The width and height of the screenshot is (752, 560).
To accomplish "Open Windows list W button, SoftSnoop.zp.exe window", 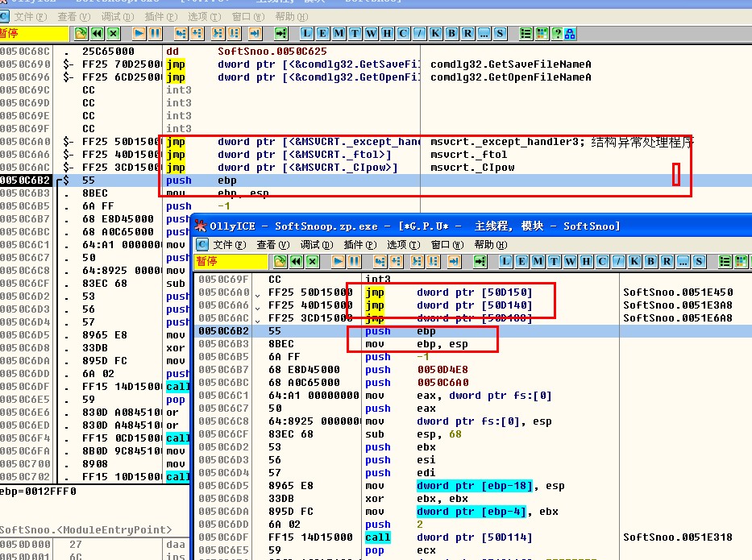I will click(570, 261).
